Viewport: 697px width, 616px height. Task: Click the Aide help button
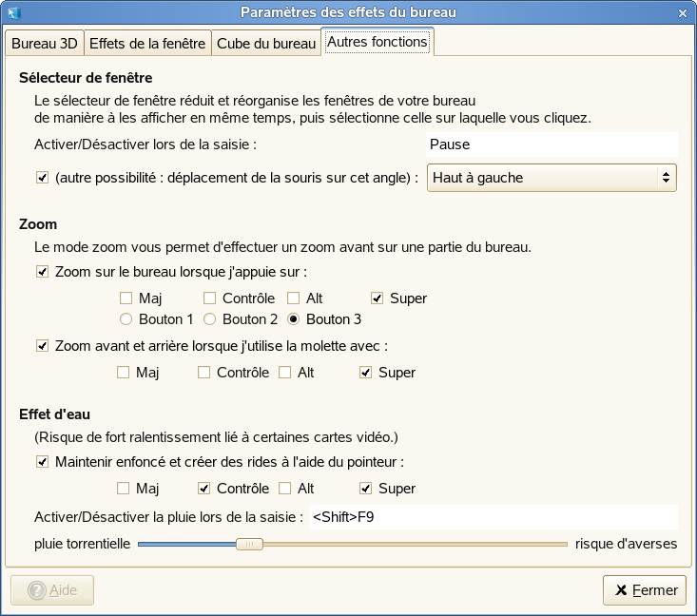pos(52,590)
